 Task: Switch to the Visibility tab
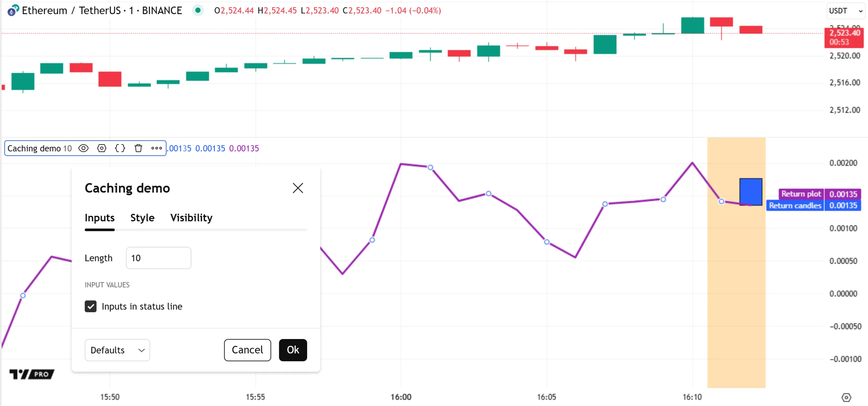[x=191, y=218]
